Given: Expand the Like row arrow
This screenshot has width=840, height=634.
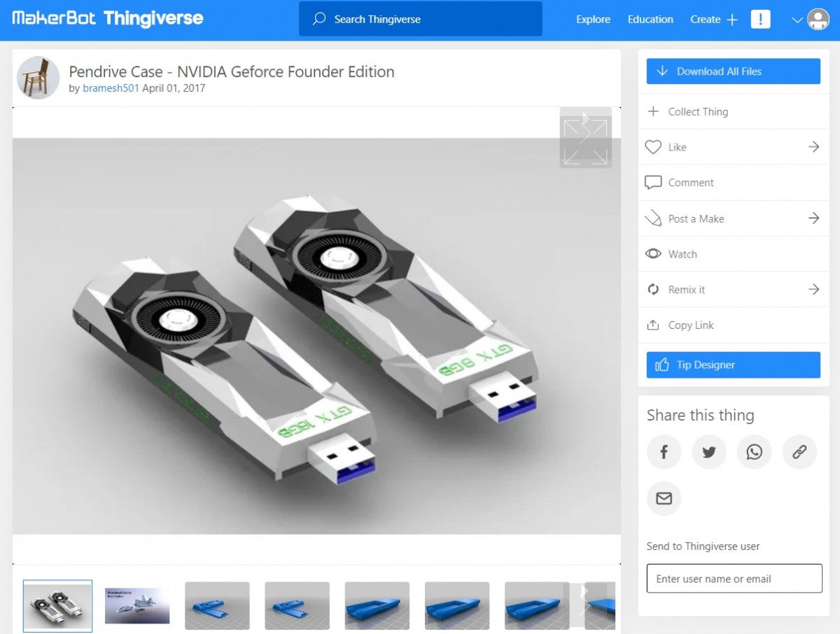Looking at the screenshot, I should tap(813, 147).
